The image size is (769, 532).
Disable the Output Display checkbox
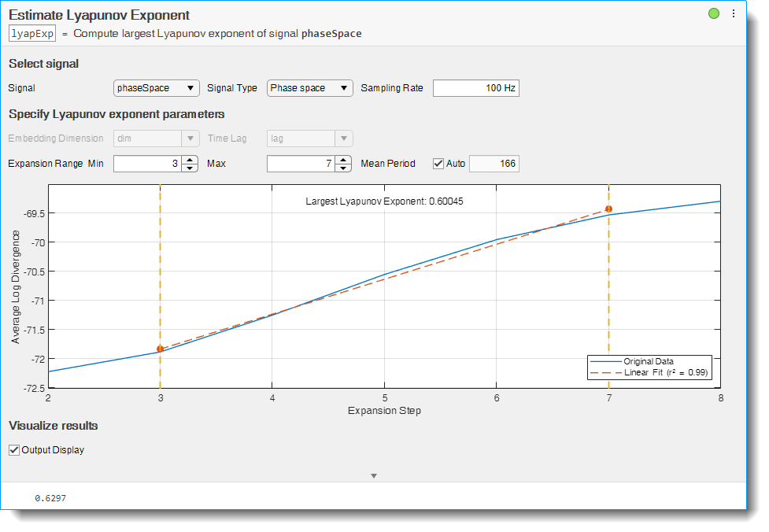pyautogui.click(x=13, y=449)
